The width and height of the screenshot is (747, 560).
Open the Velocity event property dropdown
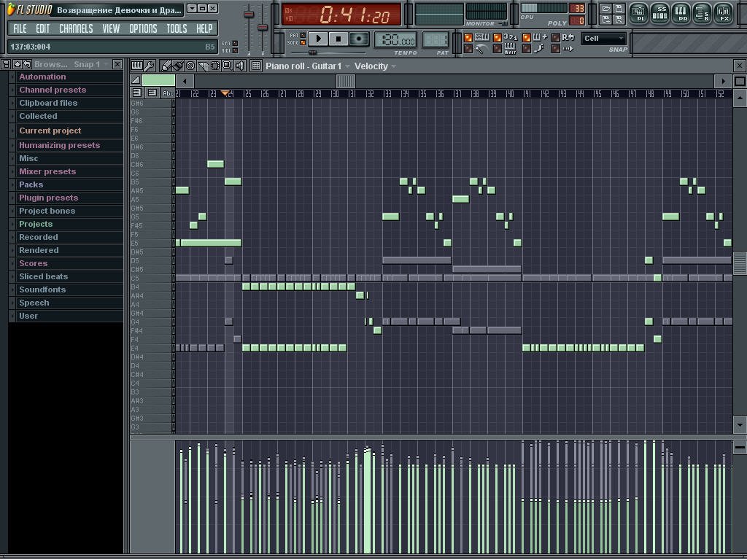[x=376, y=66]
